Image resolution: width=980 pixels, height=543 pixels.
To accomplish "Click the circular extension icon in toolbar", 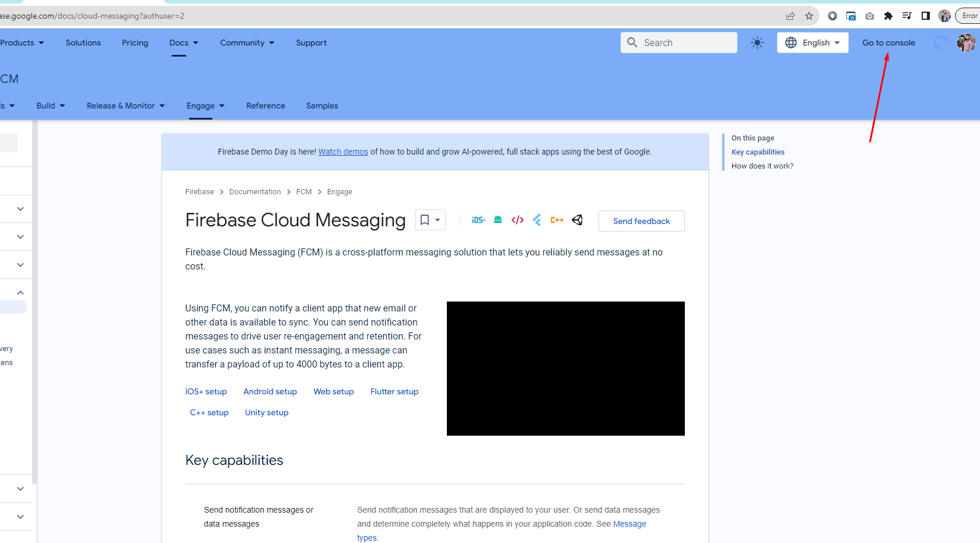I will click(x=832, y=16).
